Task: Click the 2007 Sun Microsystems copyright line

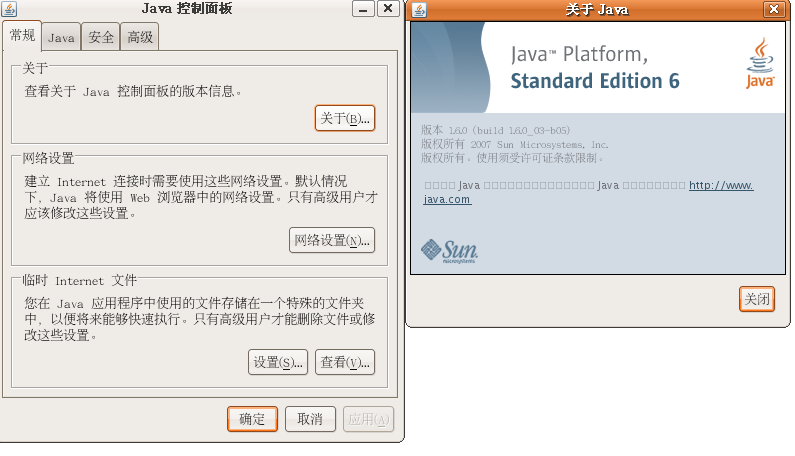Action: pos(514,145)
